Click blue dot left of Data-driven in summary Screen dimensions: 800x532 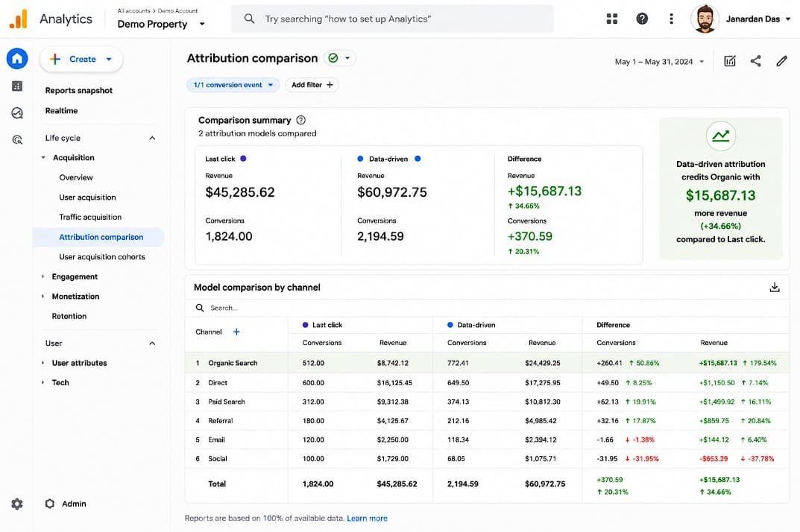tap(360, 159)
